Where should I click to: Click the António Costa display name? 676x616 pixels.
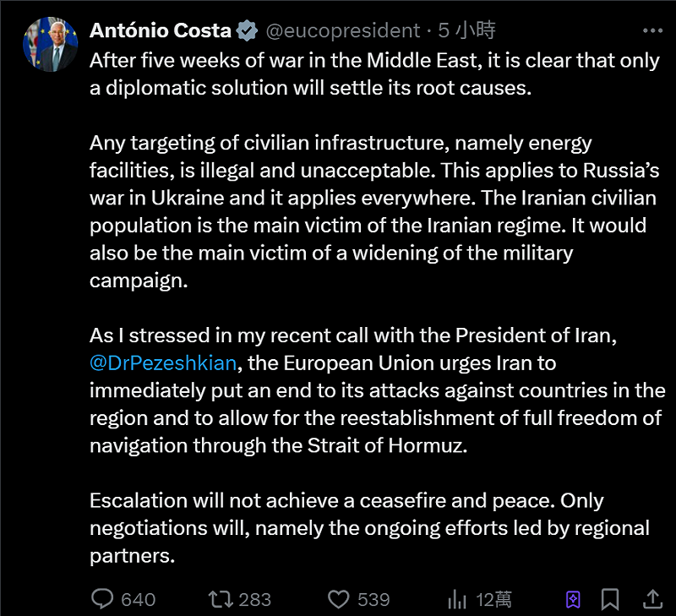(160, 31)
